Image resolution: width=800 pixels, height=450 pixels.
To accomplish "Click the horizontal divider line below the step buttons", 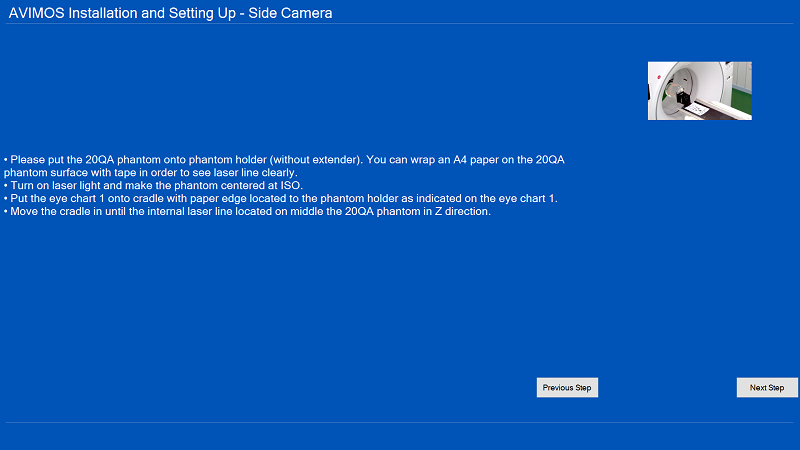I will tap(400, 423).
